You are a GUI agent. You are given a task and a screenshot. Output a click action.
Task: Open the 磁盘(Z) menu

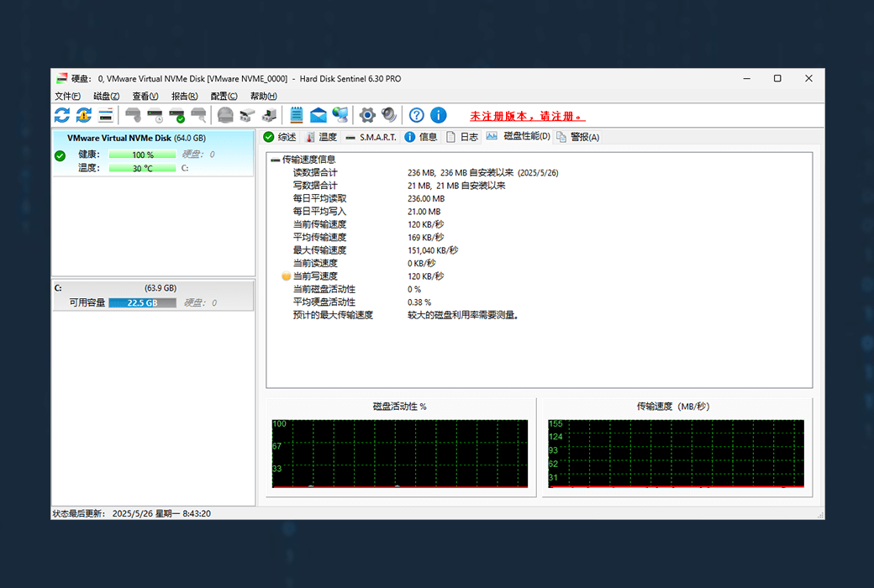pos(107,96)
